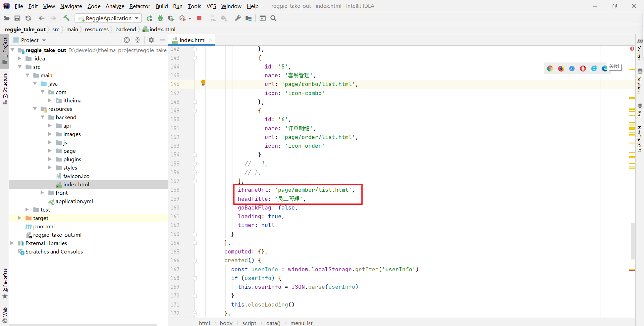Expand the front folder
The image size is (644, 326).
[42, 193]
